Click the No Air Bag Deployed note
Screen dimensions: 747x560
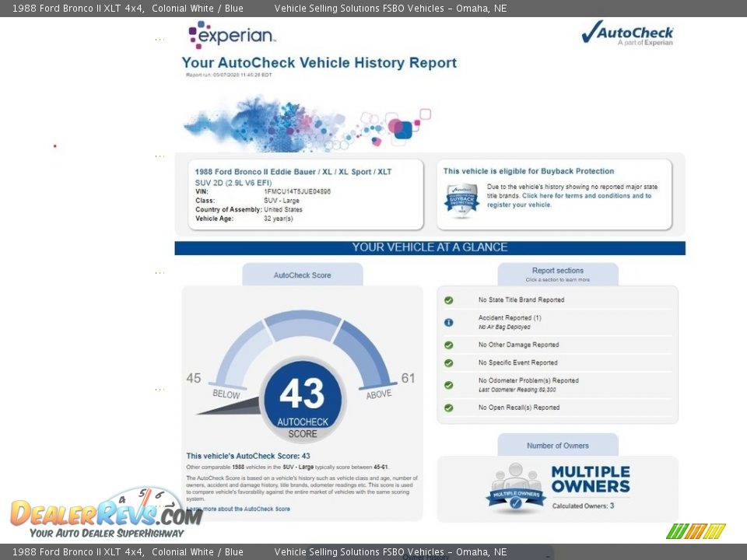pos(504,327)
